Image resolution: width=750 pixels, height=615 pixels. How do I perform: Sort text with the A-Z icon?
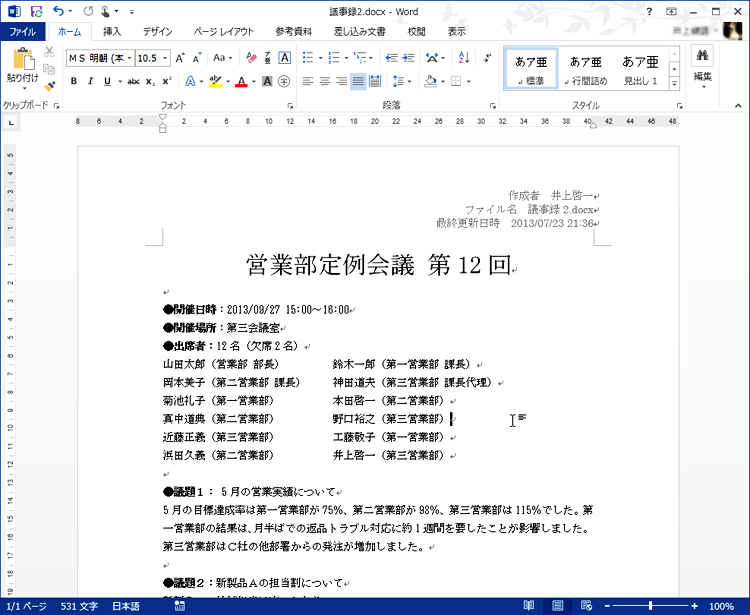(463, 58)
